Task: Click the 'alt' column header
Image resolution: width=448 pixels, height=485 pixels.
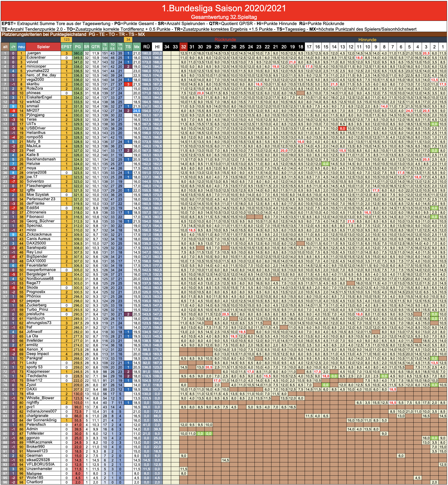Action: tap(5, 47)
